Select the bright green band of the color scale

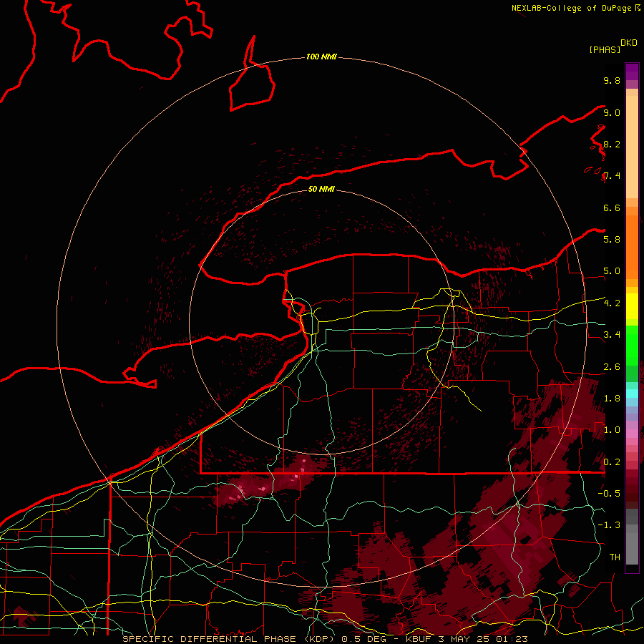[632, 344]
